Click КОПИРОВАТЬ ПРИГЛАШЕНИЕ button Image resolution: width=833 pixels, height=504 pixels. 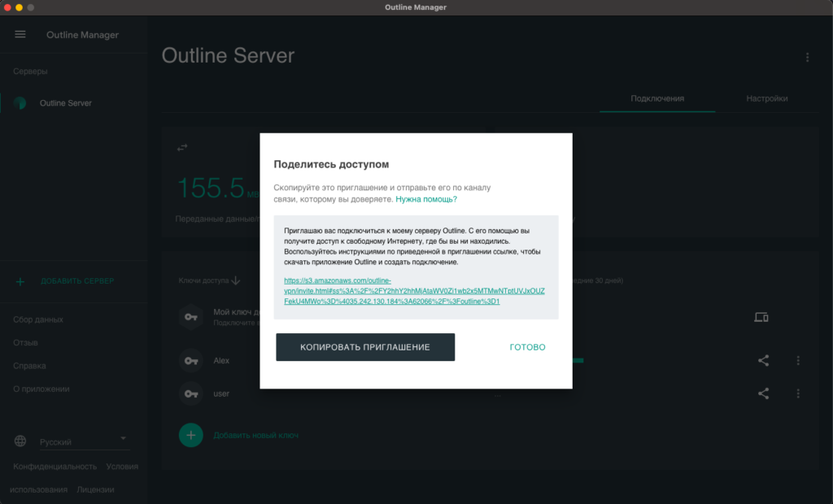[x=365, y=347]
